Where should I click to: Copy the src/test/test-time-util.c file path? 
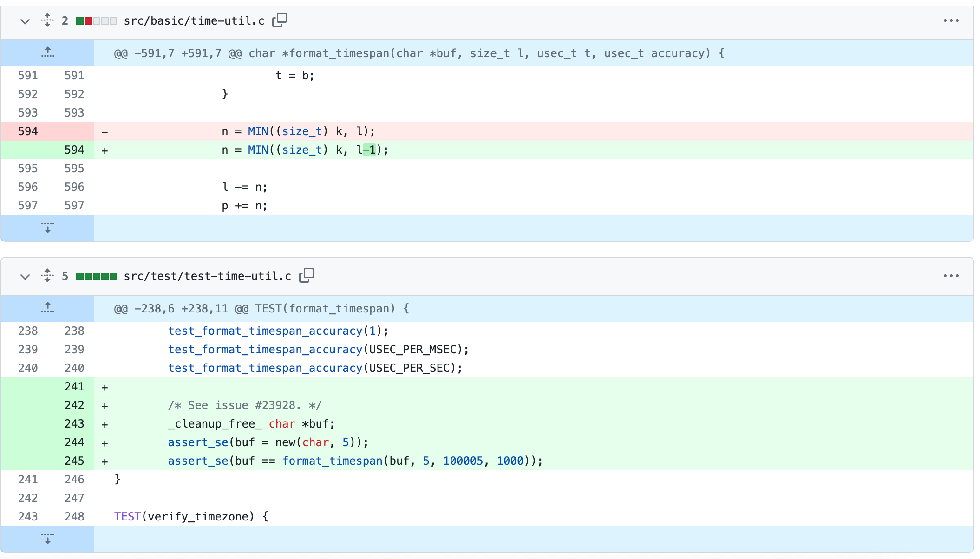[307, 275]
